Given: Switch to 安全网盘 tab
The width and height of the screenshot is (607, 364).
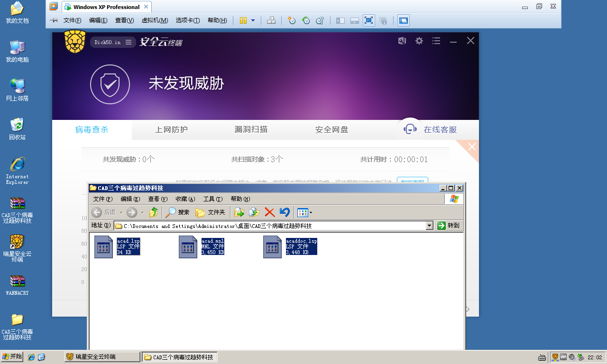Looking at the screenshot, I should 332,129.
